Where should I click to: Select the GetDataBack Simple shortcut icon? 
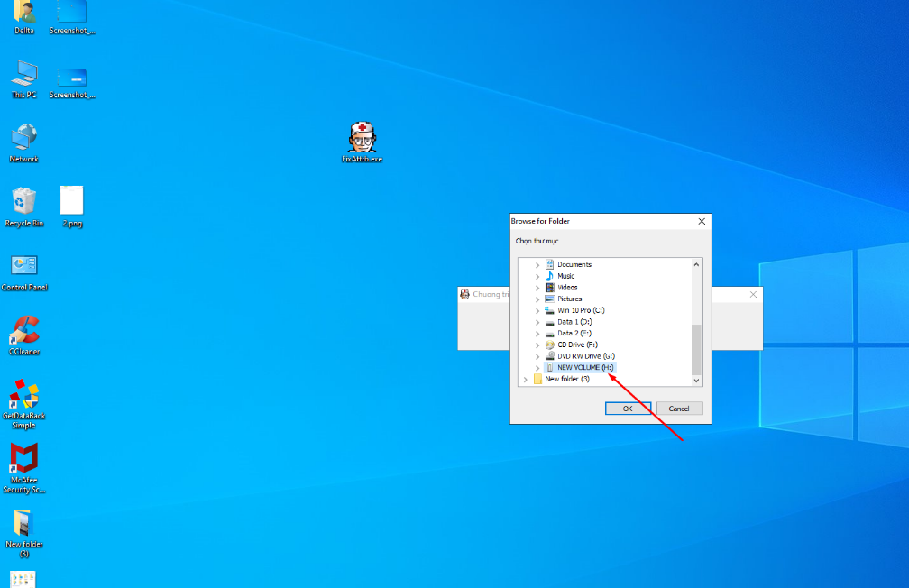pyautogui.click(x=23, y=394)
